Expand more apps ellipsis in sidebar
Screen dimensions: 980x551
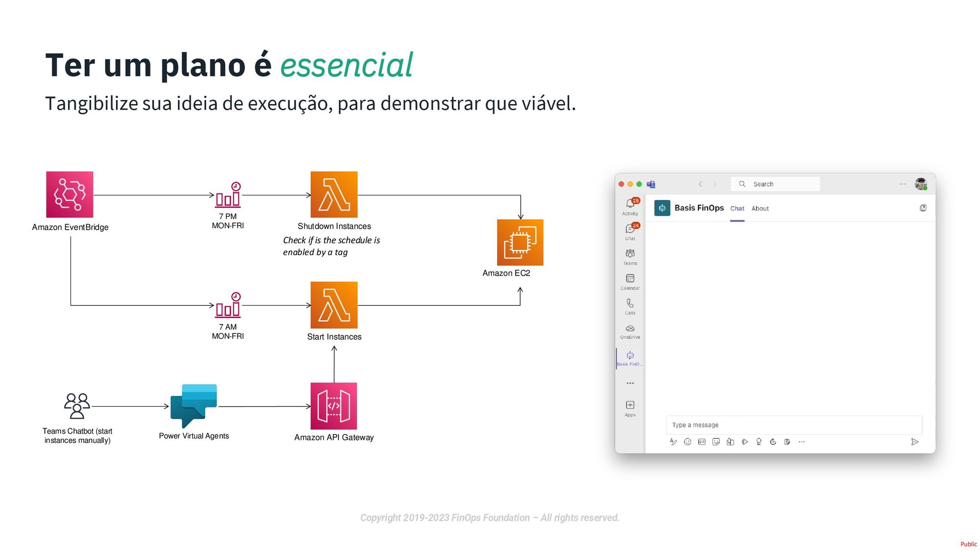coord(630,383)
